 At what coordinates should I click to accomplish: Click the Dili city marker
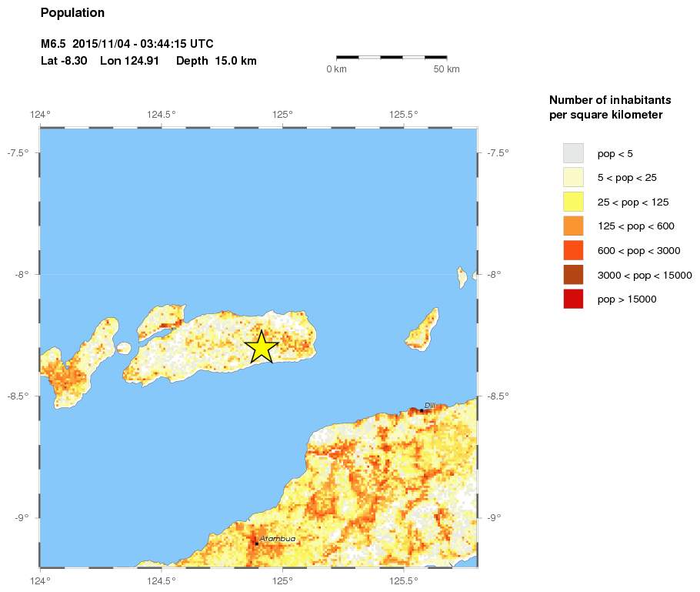(422, 410)
